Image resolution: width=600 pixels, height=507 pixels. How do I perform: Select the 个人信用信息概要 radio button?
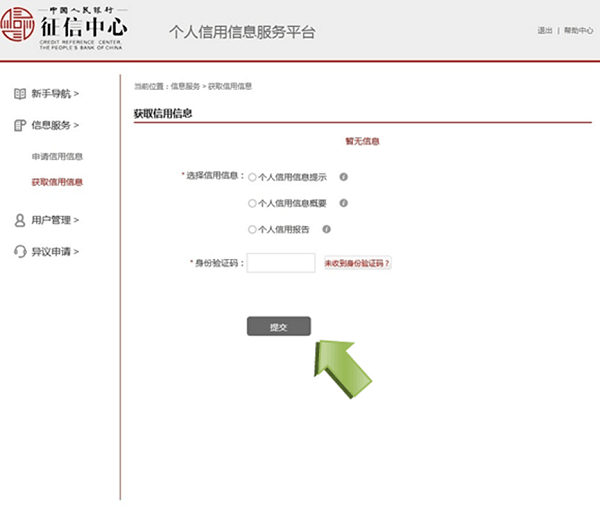click(x=252, y=203)
